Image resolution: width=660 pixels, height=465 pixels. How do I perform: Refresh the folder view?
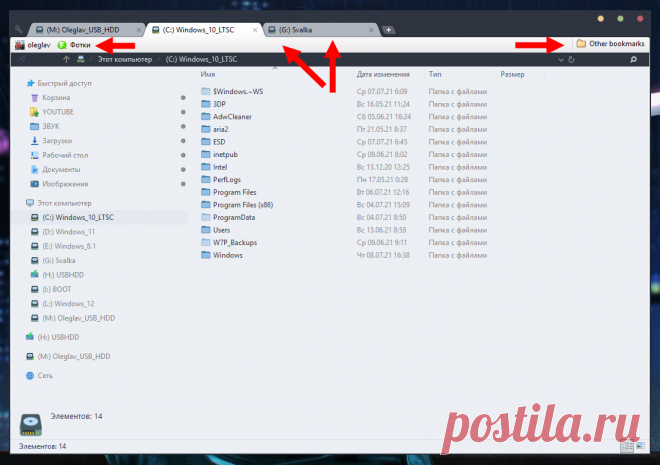coord(571,60)
